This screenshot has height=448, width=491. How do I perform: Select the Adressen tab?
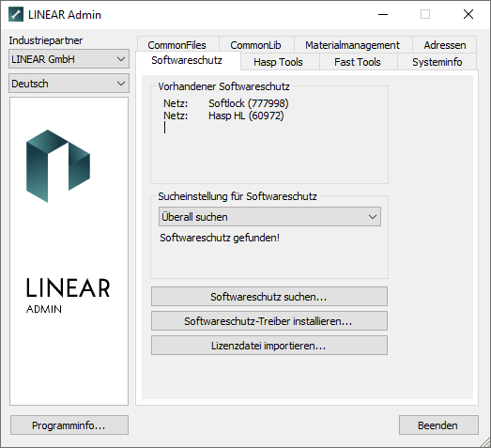(445, 45)
